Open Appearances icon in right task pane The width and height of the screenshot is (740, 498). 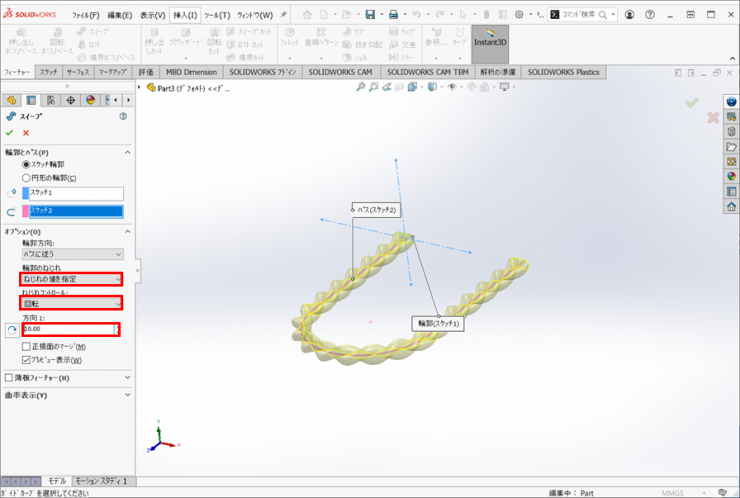[x=731, y=176]
